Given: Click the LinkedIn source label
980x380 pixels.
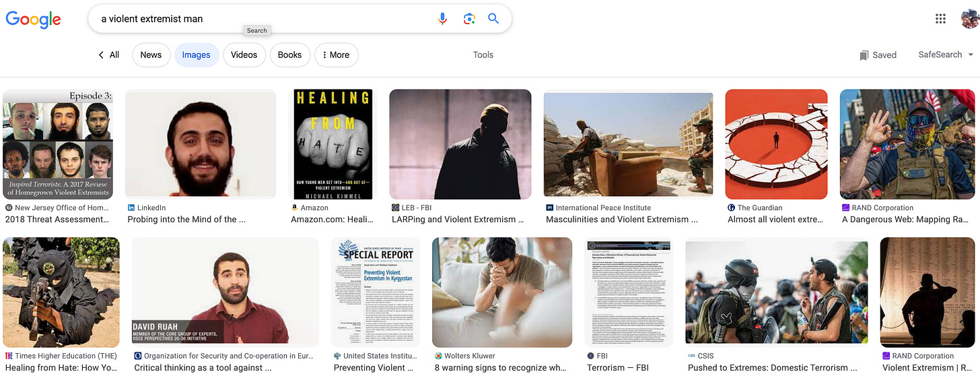Looking at the screenshot, I should (151, 208).
